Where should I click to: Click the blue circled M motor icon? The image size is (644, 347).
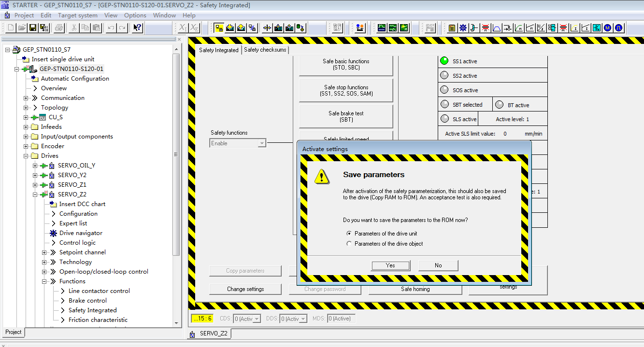point(608,28)
